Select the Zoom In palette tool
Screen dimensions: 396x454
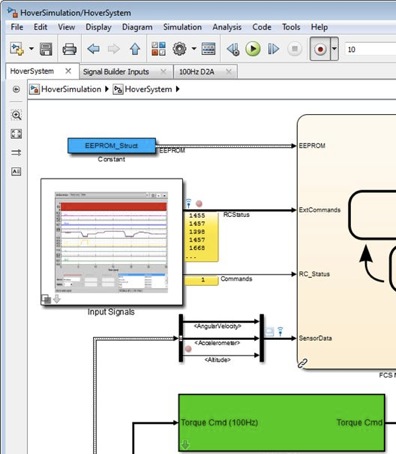16,115
